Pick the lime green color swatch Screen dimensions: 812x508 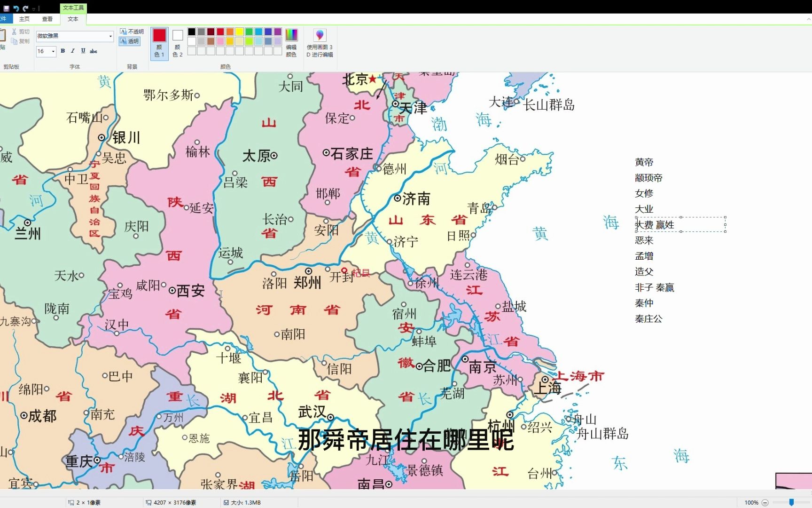(249, 41)
